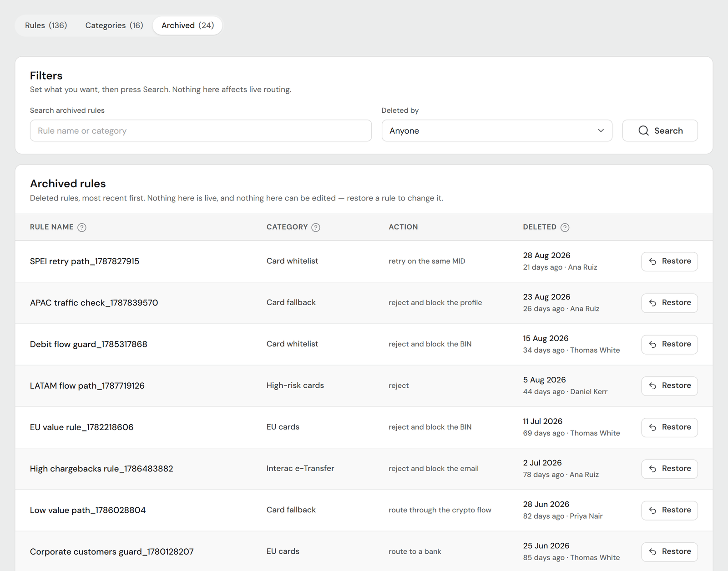Viewport: 728px width, 571px height.
Task: Click the 'retry on the same MID' action
Action: coord(427,261)
